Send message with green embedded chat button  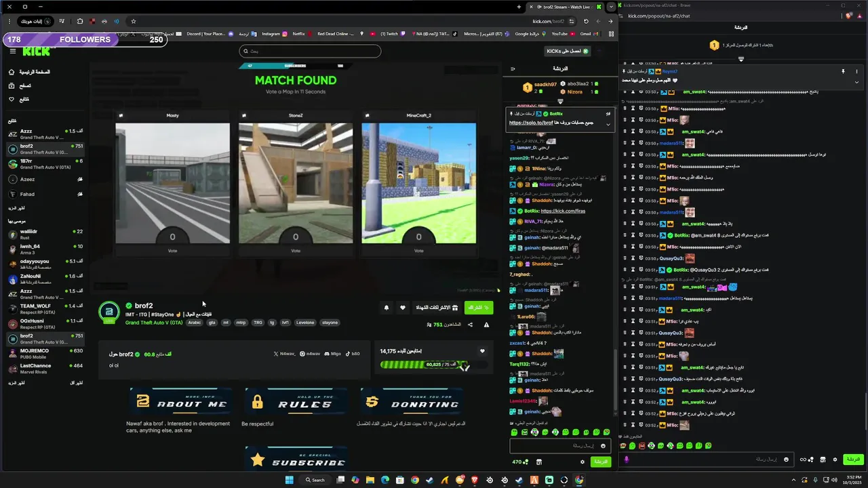[601, 462]
